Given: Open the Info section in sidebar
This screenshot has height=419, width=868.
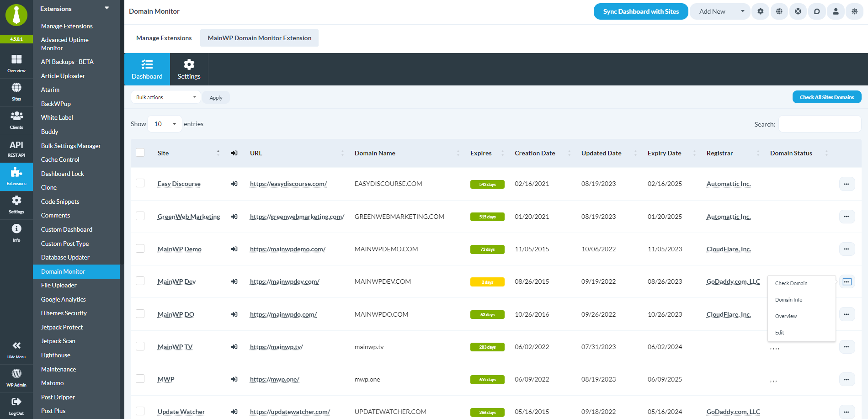Looking at the screenshot, I should [x=16, y=233].
